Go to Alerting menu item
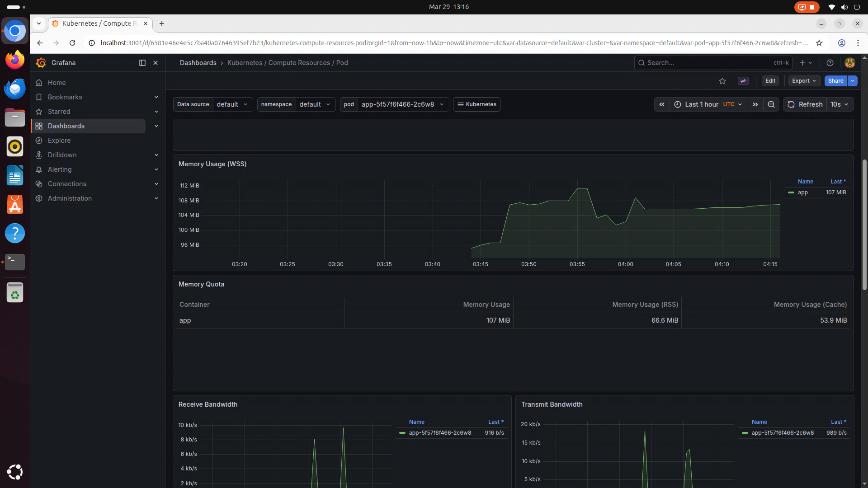Image resolution: width=868 pixels, height=488 pixels. click(60, 169)
